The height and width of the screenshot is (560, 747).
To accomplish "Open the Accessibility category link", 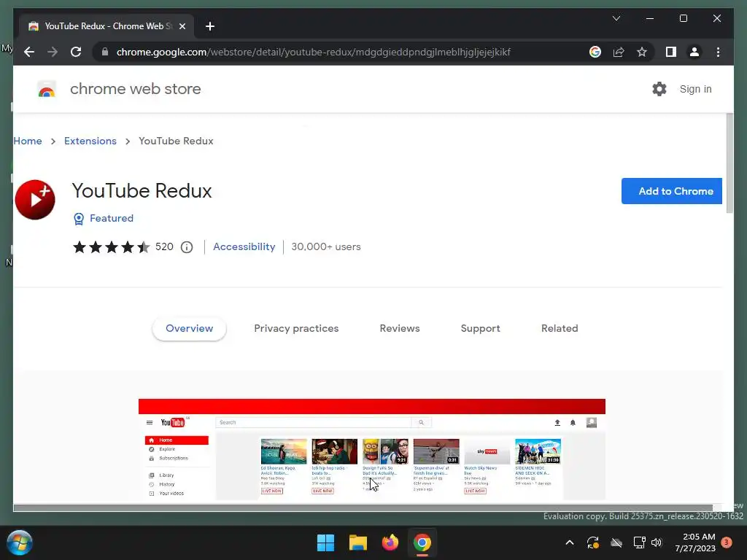I will (x=244, y=246).
